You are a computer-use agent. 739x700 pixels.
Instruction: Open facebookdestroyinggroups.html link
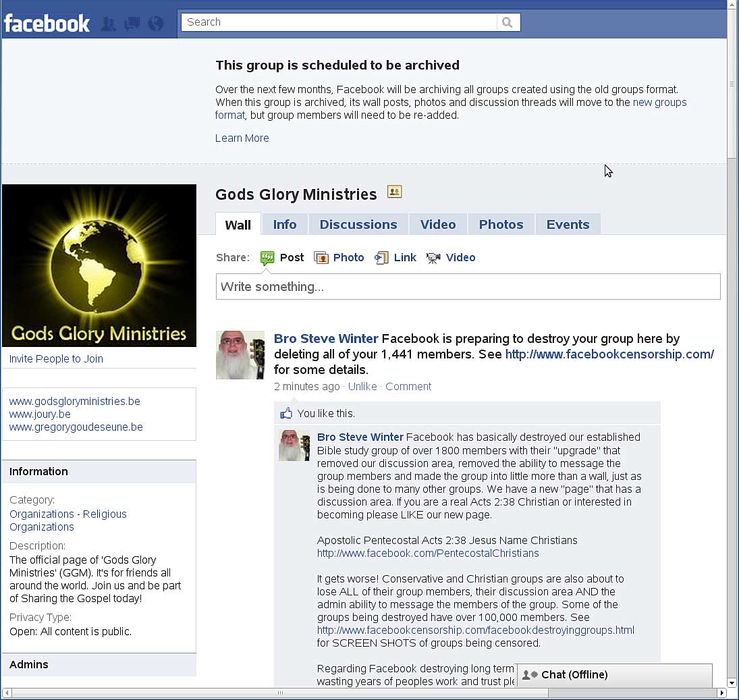476,630
